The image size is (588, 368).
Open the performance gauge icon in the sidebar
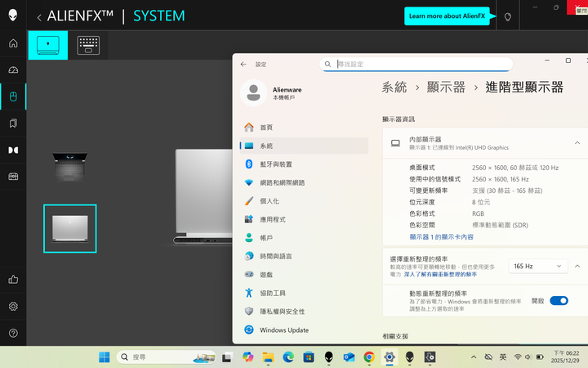click(x=13, y=70)
